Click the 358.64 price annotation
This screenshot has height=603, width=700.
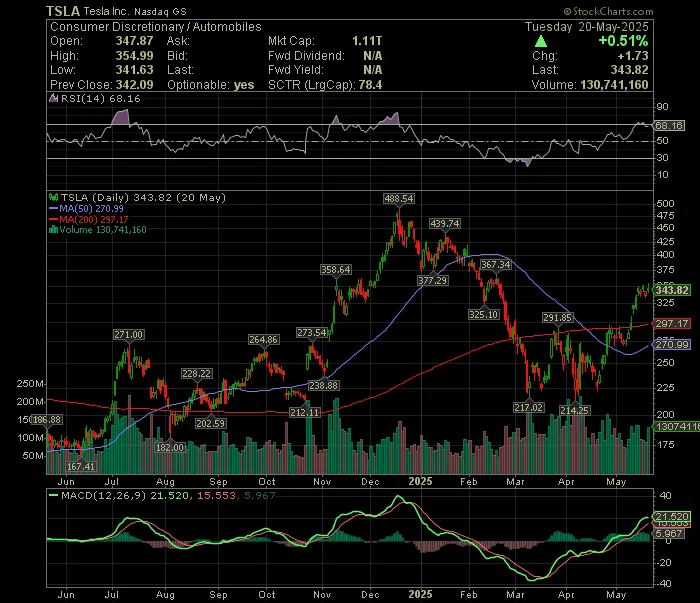point(336,270)
